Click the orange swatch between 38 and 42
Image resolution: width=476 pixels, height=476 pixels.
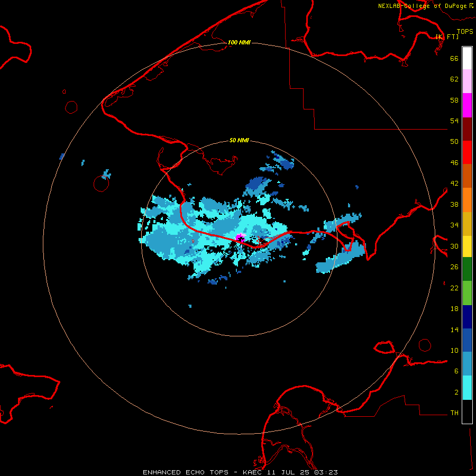(x=467, y=200)
